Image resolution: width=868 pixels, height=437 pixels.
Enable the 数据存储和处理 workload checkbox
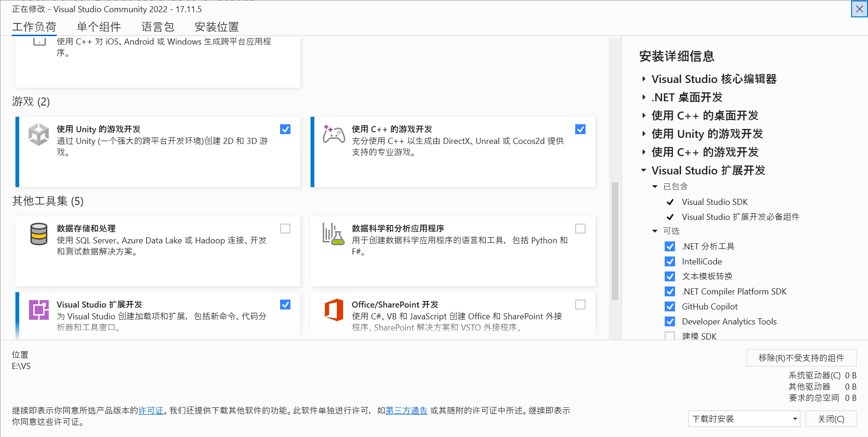pos(285,229)
